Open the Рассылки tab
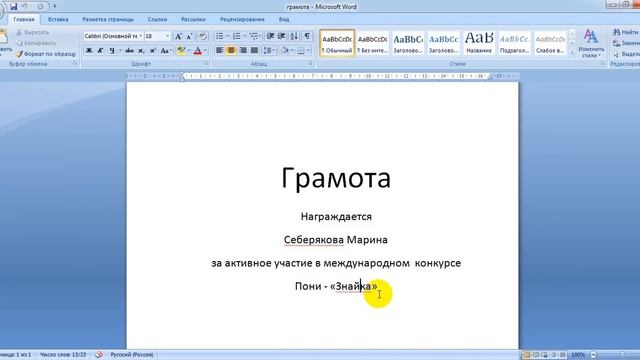Viewport: 640px width, 360px height. click(x=193, y=20)
